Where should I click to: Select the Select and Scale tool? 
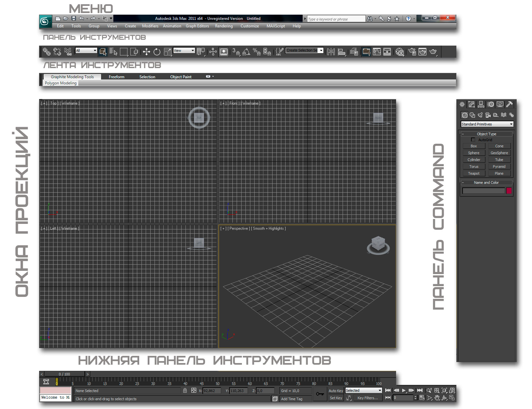pos(168,51)
